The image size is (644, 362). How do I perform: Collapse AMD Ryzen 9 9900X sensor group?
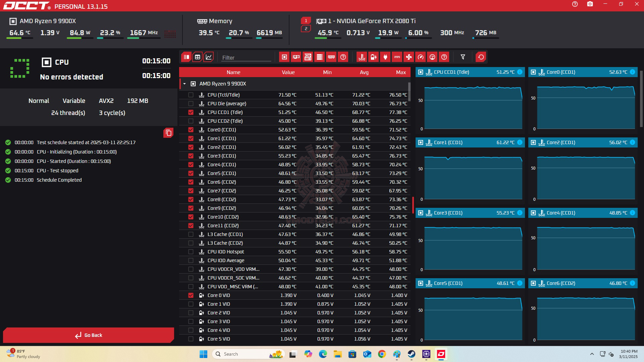pyautogui.click(x=184, y=84)
